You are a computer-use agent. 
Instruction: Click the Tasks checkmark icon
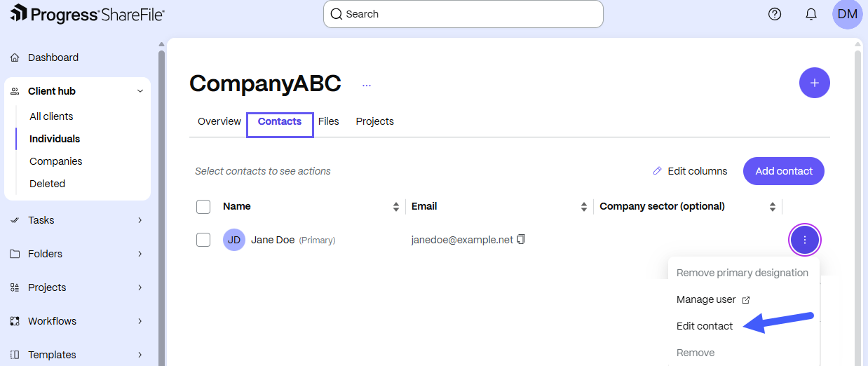click(15, 220)
